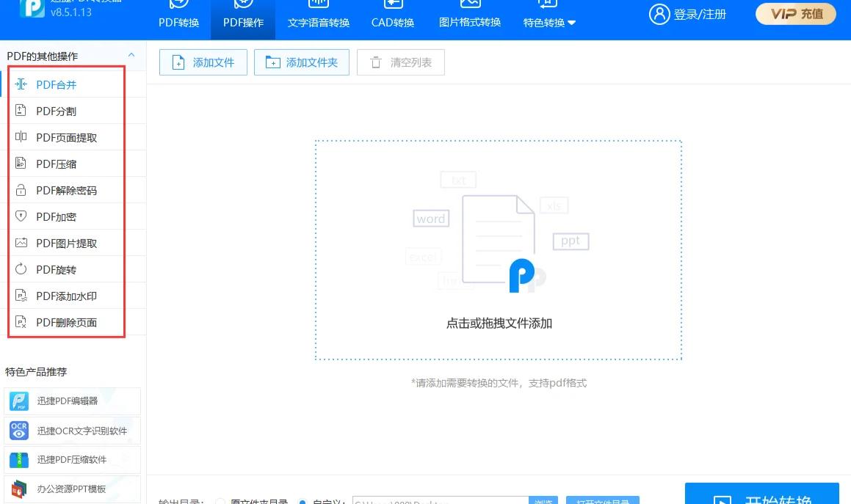Select the PDF分割 split tool
Screen dimensions: 851x504
[x=73, y=112]
